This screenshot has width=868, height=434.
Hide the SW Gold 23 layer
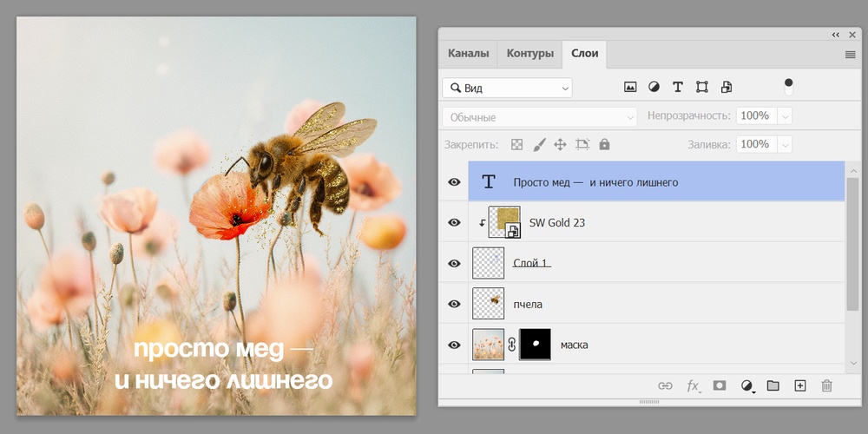tap(454, 222)
